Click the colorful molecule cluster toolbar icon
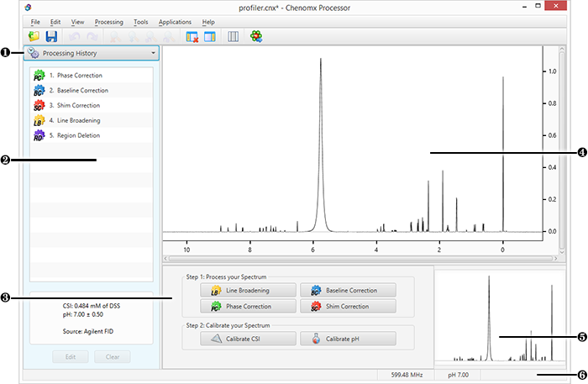 tap(257, 37)
